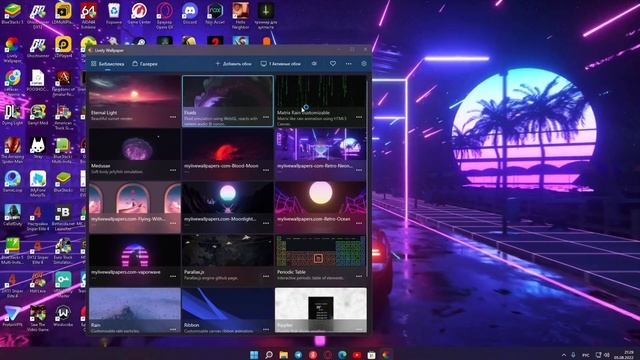This screenshot has width=640, height=360.
Task: Click the Добавить обои button
Action: point(233,64)
